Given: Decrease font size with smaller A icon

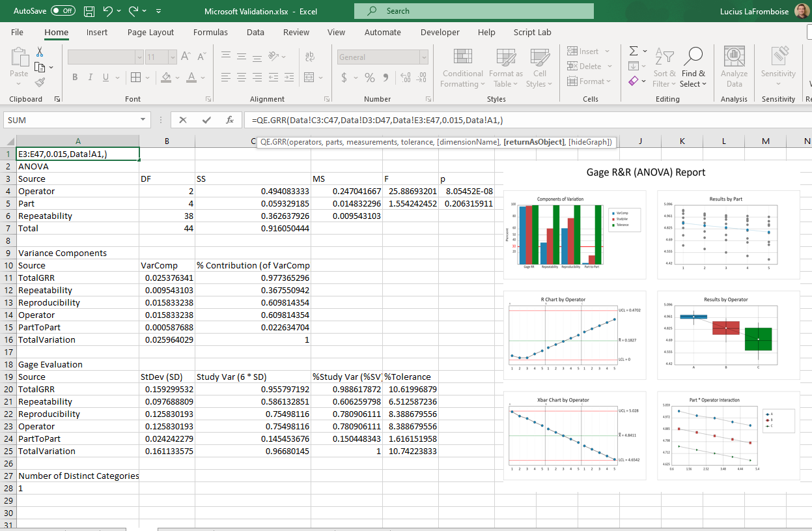Looking at the screenshot, I should click(201, 57).
